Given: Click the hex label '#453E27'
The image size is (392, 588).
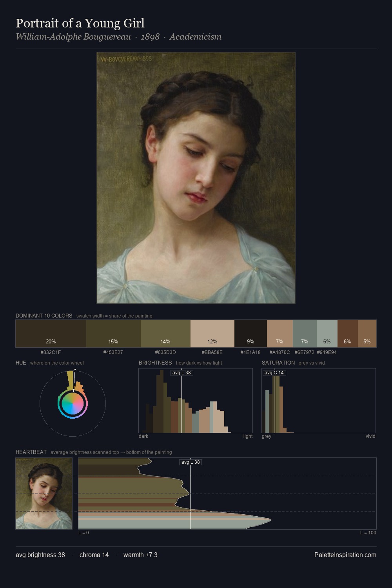Looking at the screenshot, I should (x=113, y=352).
